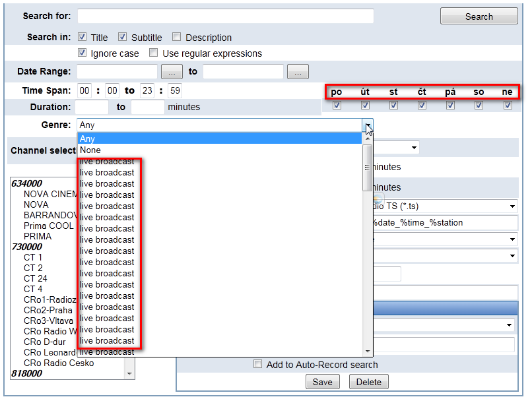The width and height of the screenshot is (532, 401).
Task: Uncheck the 'po' weekday checkbox
Action: (x=337, y=105)
